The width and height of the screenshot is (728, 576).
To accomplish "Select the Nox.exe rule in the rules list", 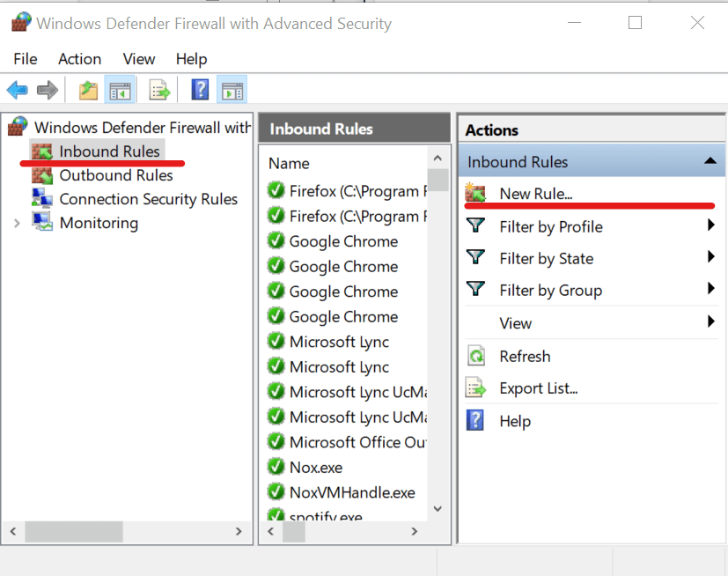I will [x=317, y=467].
